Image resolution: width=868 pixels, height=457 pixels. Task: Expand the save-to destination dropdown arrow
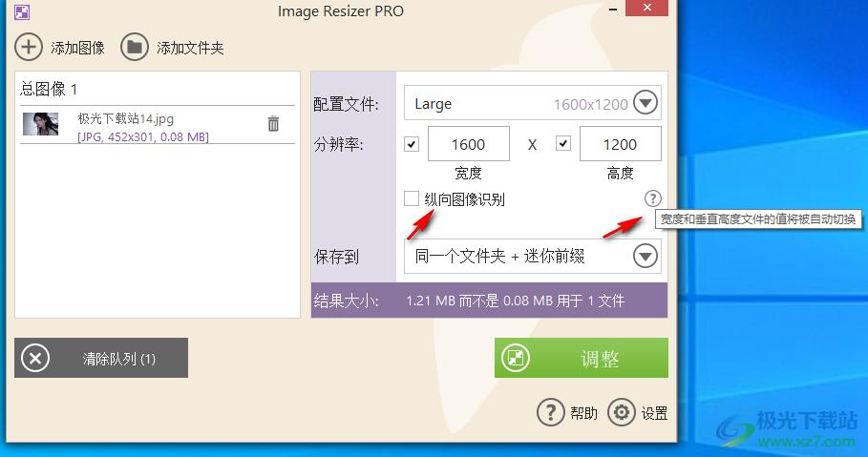646,256
